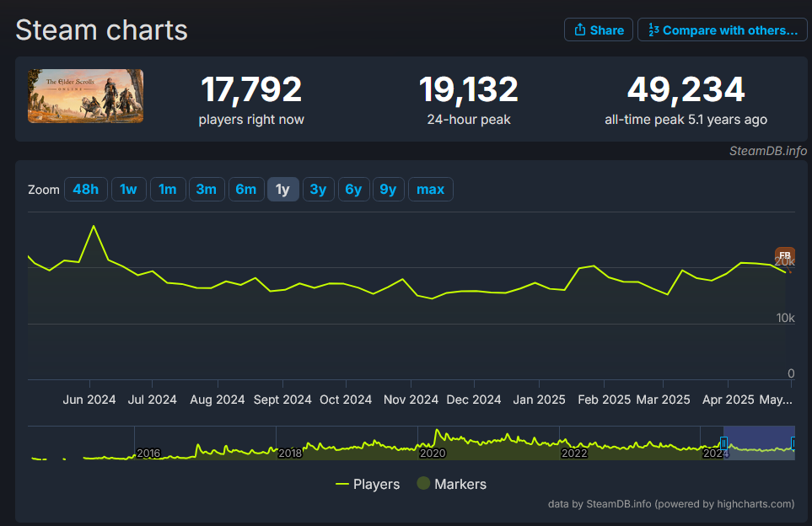Click the June 2024 peak on chart line
The height and width of the screenshot is (526, 812).
coord(94,226)
